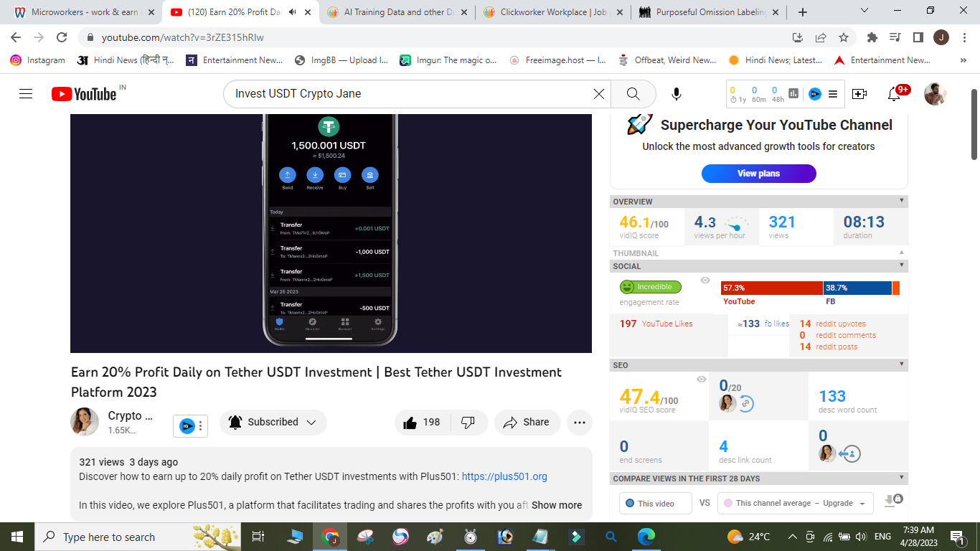Open the plus501.org link
The height and width of the screenshot is (551, 980).
[504, 476]
